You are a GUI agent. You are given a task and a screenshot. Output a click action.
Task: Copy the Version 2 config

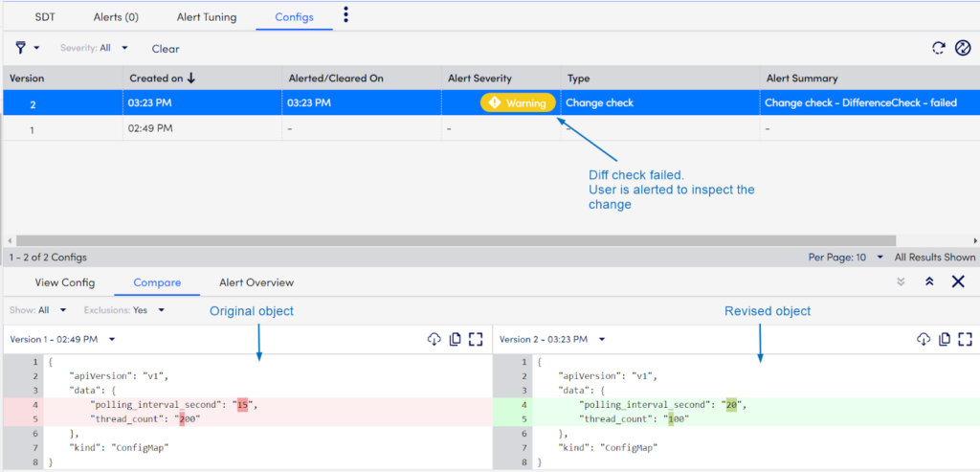click(945, 339)
